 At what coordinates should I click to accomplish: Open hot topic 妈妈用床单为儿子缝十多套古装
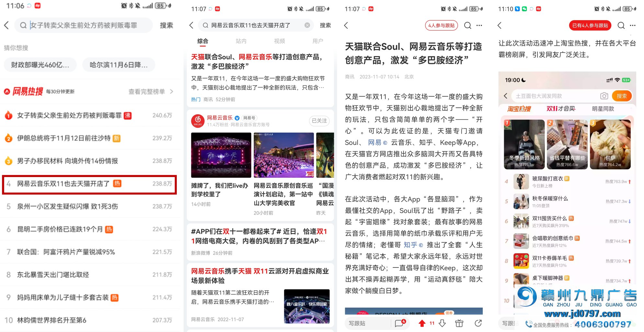pos(89,297)
